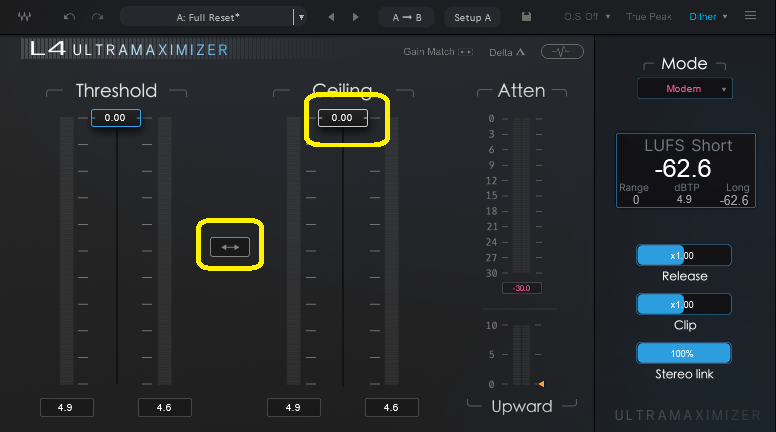Image resolution: width=776 pixels, height=432 pixels.
Task: Load the previous preset arrow
Action: pyautogui.click(x=332, y=17)
